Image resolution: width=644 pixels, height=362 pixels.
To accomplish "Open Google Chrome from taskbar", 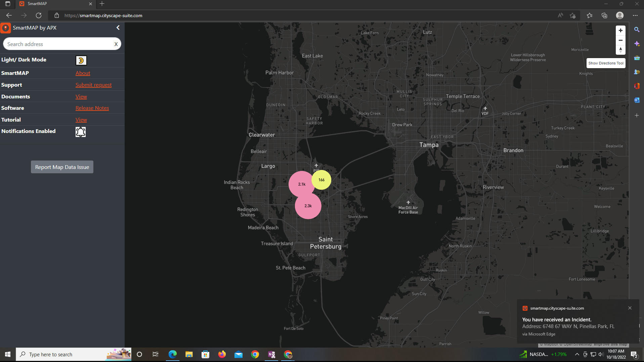I will point(255,354).
